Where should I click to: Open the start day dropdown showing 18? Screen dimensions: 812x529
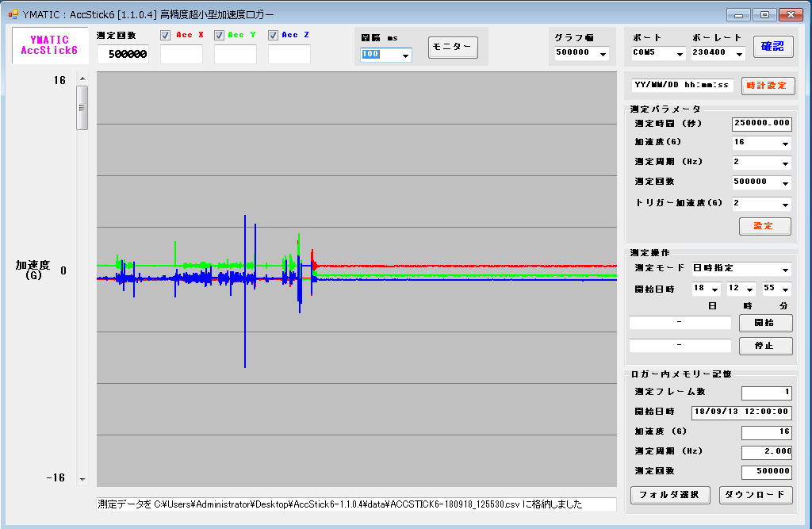click(x=714, y=289)
